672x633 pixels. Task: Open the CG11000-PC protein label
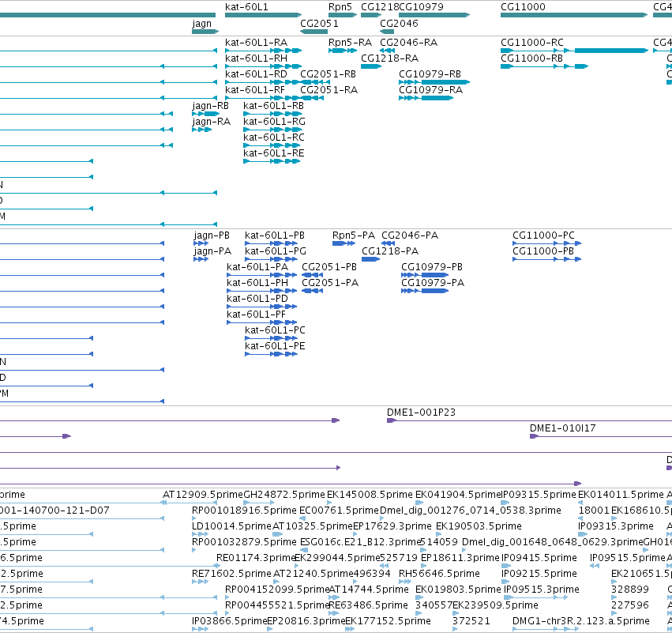pos(544,235)
